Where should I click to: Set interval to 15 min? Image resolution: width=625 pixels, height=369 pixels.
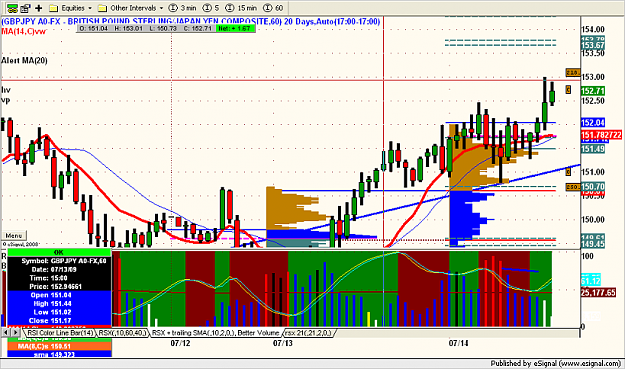[241, 8]
